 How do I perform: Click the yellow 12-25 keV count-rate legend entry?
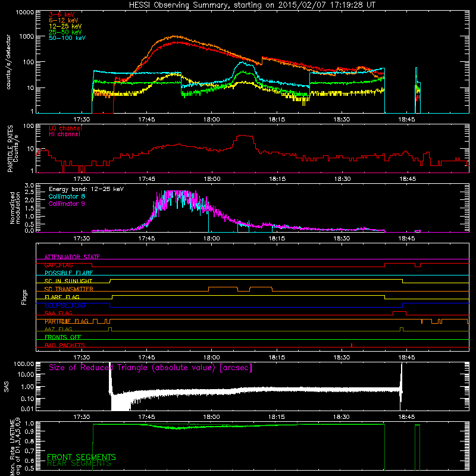click(65, 26)
